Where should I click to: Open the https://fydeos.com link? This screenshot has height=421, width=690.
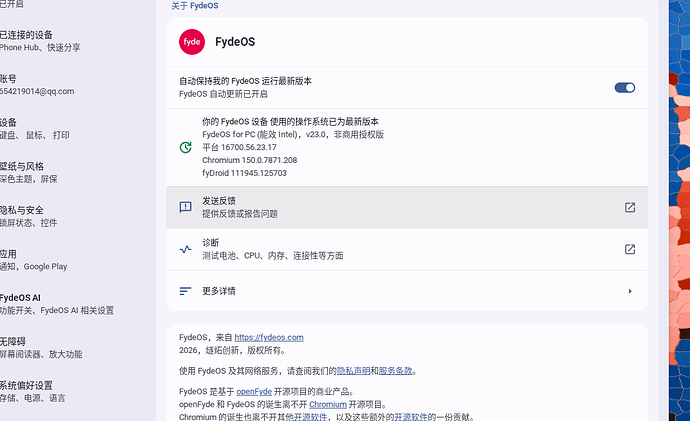pyautogui.click(x=269, y=337)
